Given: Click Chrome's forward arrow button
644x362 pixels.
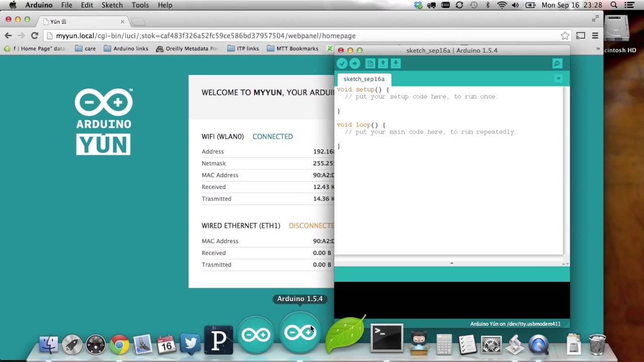Looking at the screenshot, I should (21, 36).
